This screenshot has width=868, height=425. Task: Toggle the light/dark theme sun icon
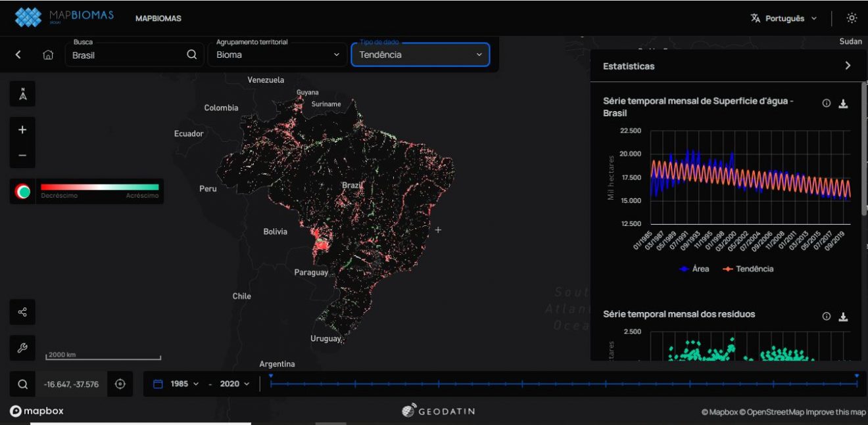pyautogui.click(x=852, y=18)
